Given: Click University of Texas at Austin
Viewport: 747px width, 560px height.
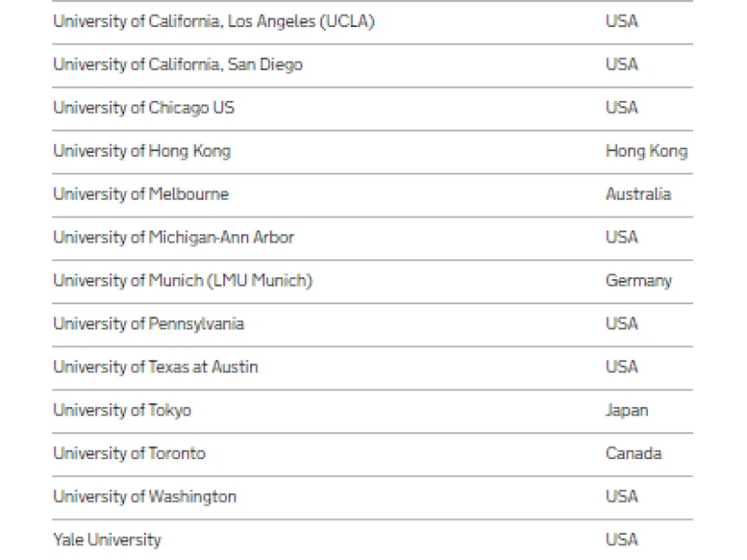Looking at the screenshot, I should click(x=156, y=367).
